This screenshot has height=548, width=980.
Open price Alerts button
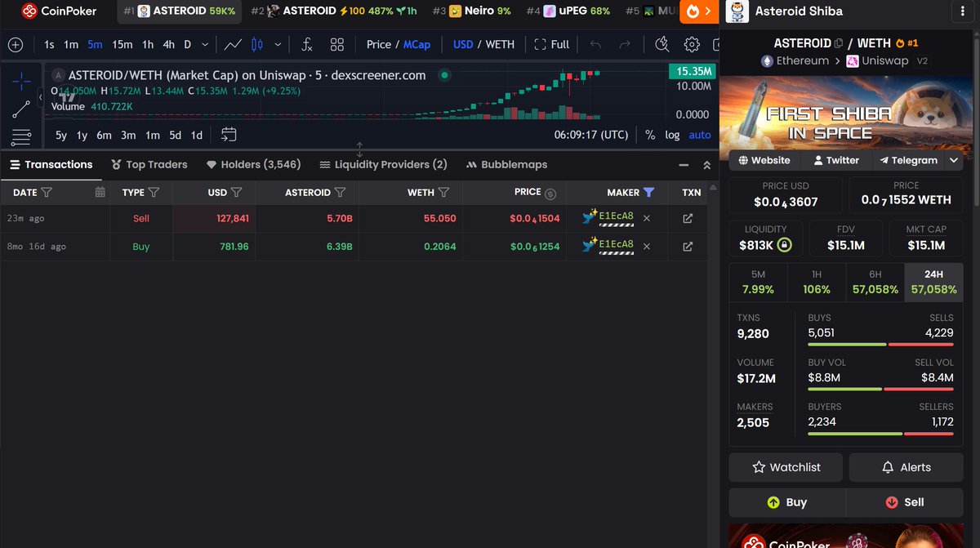pos(906,467)
